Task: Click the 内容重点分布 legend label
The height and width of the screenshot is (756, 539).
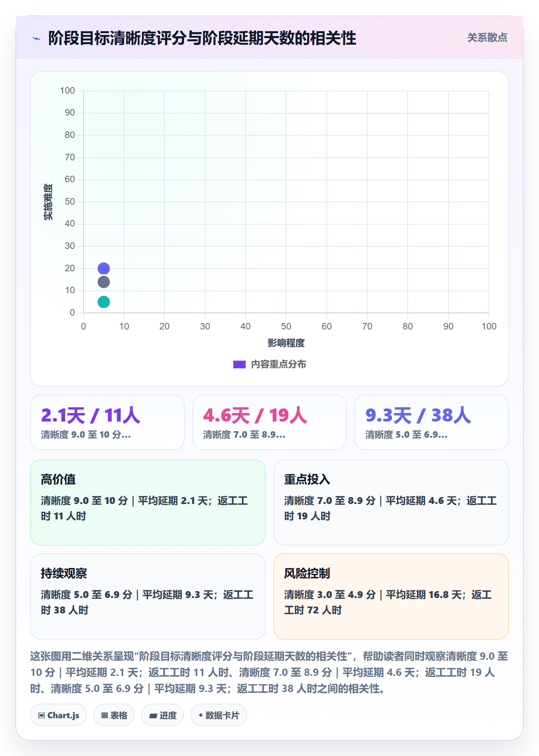Action: pos(278,365)
